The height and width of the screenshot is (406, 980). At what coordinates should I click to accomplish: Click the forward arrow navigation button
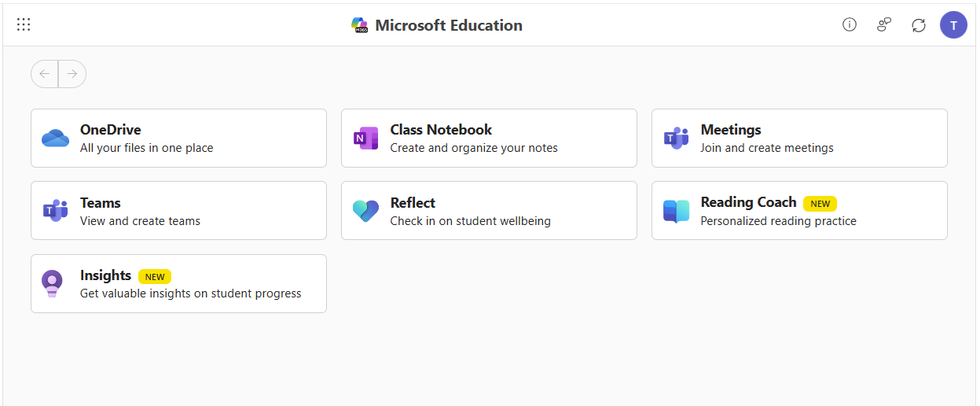(x=72, y=74)
